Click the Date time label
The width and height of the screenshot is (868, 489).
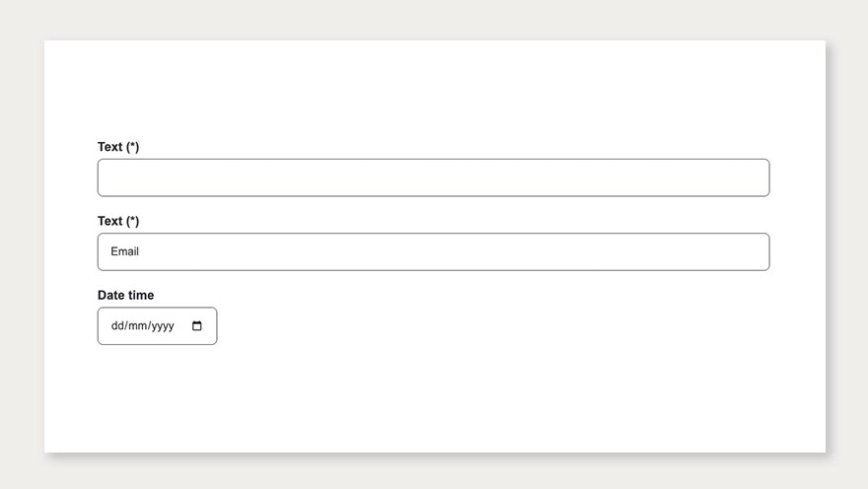(125, 295)
